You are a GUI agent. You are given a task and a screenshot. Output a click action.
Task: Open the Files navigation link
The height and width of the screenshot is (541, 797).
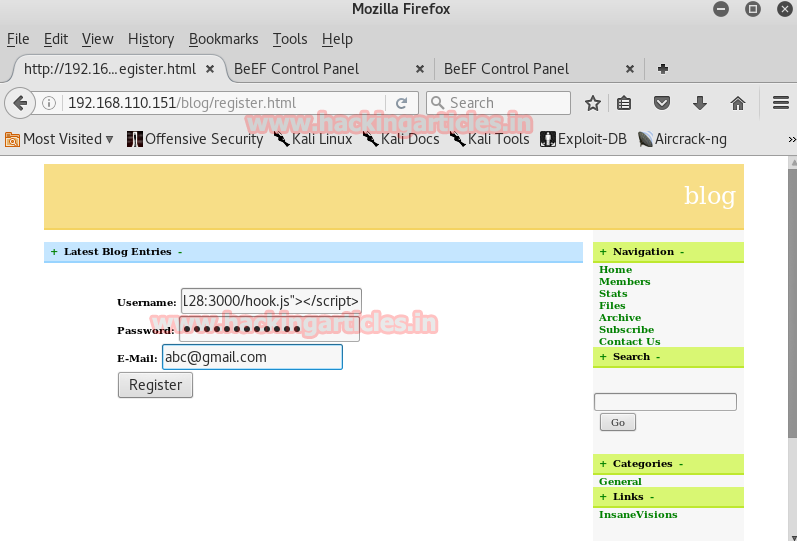click(612, 306)
